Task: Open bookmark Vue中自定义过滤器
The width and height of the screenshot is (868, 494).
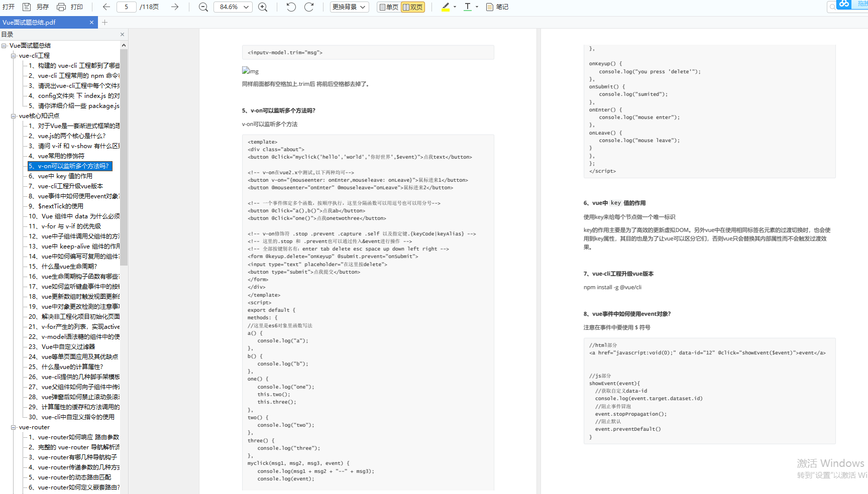Action: click(x=62, y=347)
